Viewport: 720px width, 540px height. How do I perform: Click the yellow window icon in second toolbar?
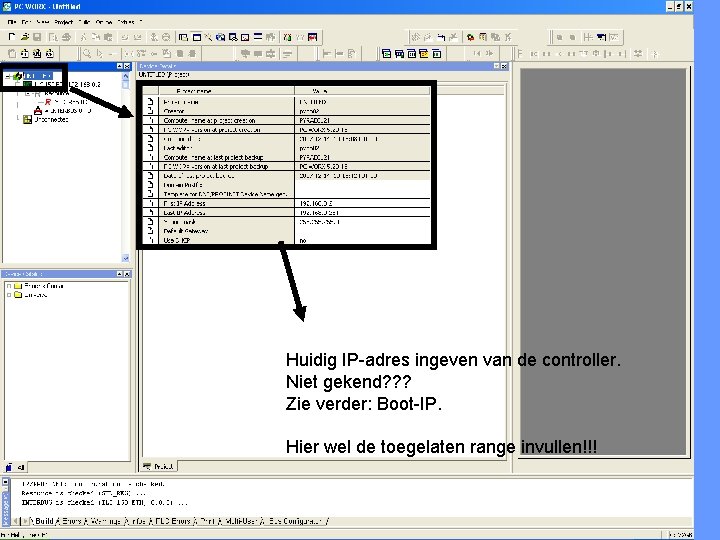tap(423, 54)
